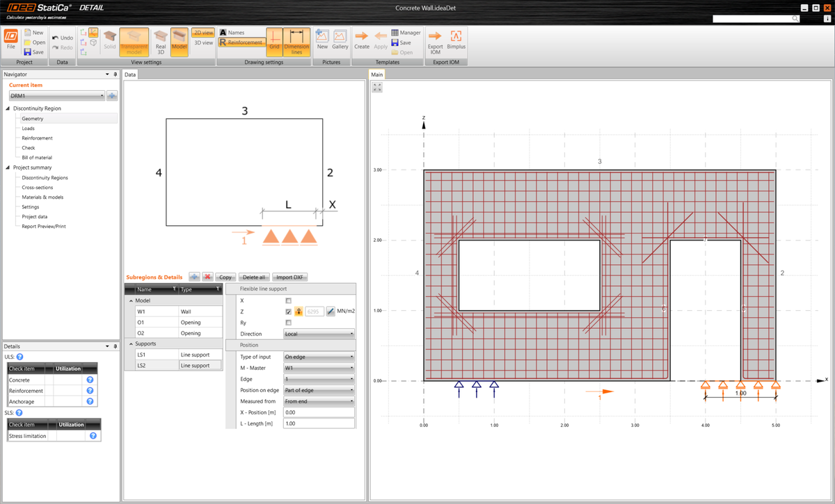Image resolution: width=835 pixels, height=504 pixels.
Task: Toggle the Grid drawing setting icon
Action: [x=273, y=42]
